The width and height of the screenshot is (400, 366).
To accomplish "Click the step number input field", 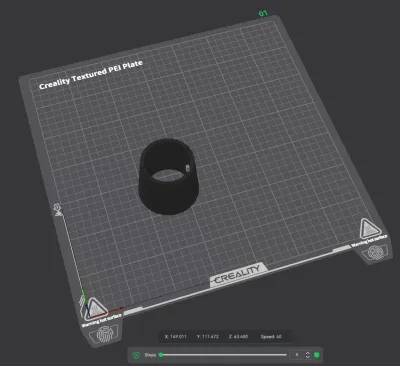I will click(297, 355).
